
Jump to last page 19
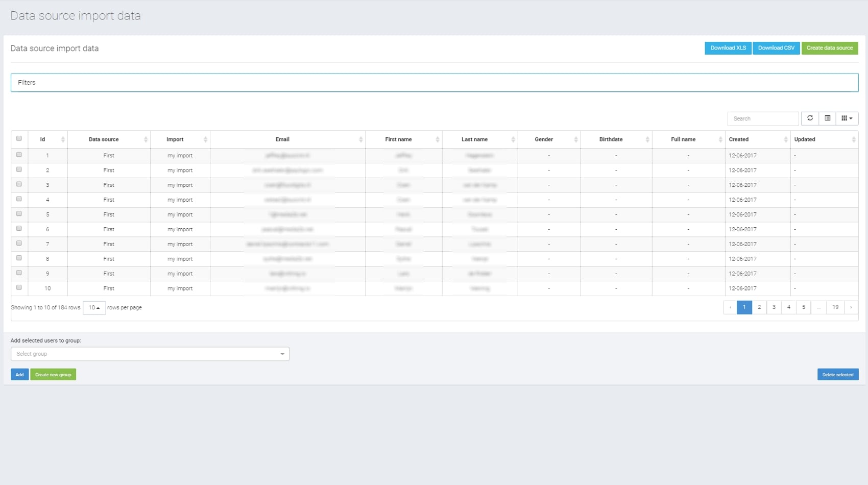pyautogui.click(x=835, y=307)
